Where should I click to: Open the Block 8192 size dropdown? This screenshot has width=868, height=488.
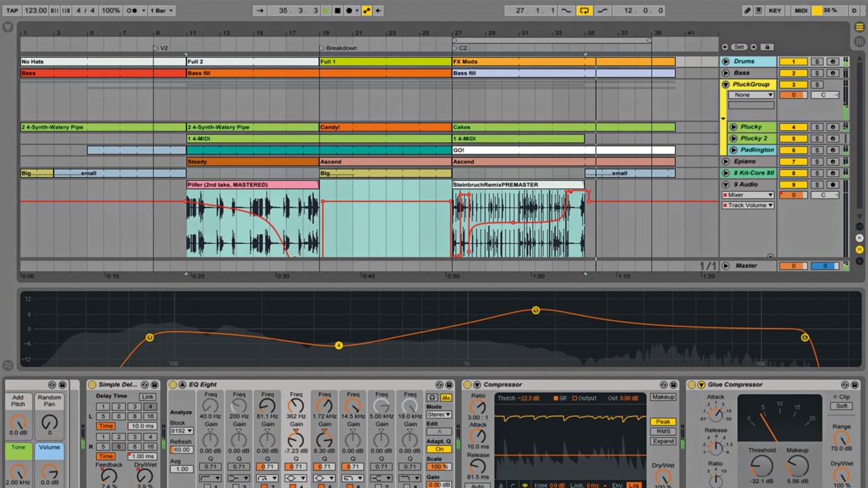tap(181, 431)
